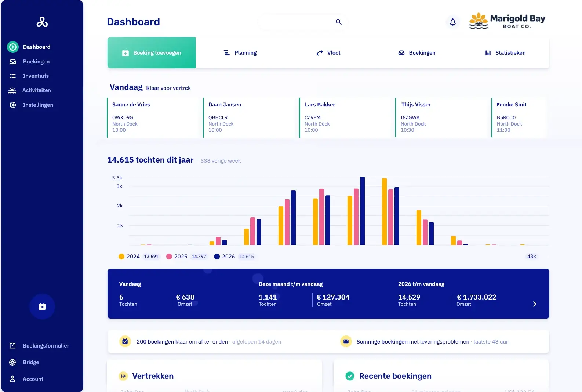Toggle the 2024 yellow legend series
Screen dimensions: 582x392
point(139,257)
